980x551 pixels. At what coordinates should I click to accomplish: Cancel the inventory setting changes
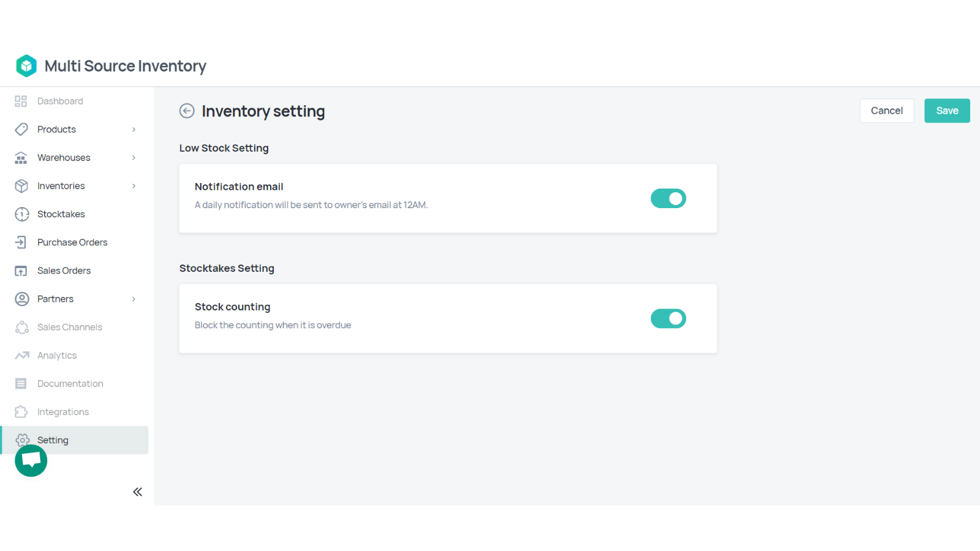click(x=887, y=111)
